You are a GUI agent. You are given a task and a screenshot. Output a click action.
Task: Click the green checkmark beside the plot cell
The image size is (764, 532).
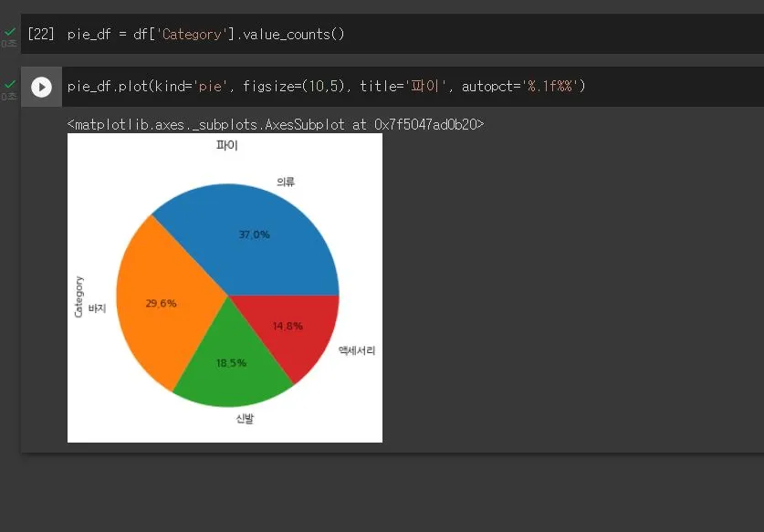(10, 85)
